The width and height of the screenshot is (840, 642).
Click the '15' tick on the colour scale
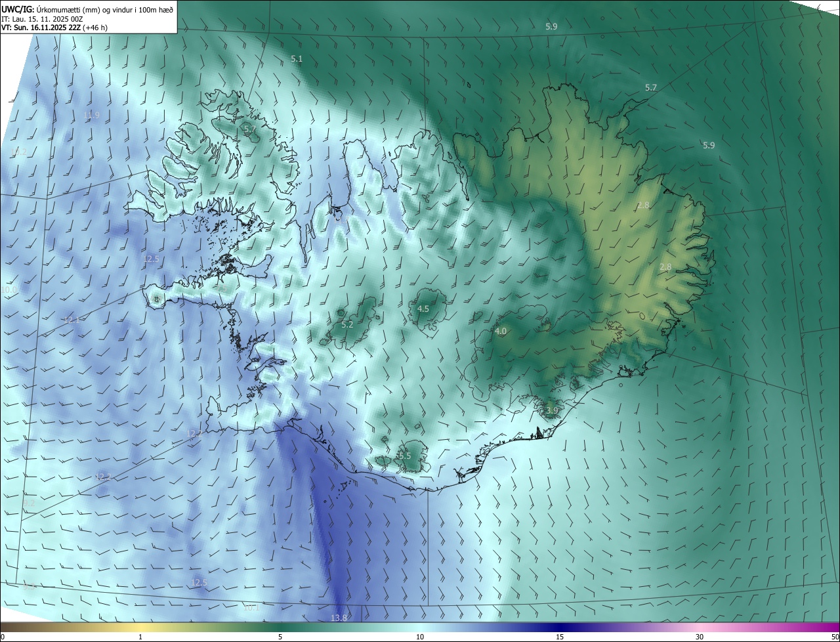pos(560,637)
